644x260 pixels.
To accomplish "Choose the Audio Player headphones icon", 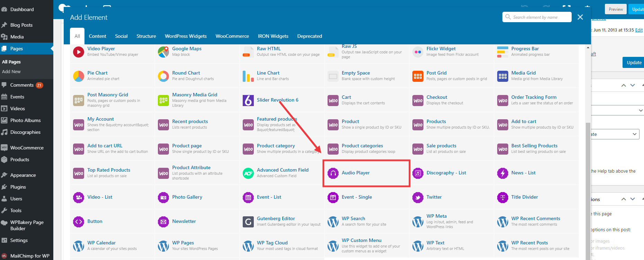I will [x=333, y=173].
